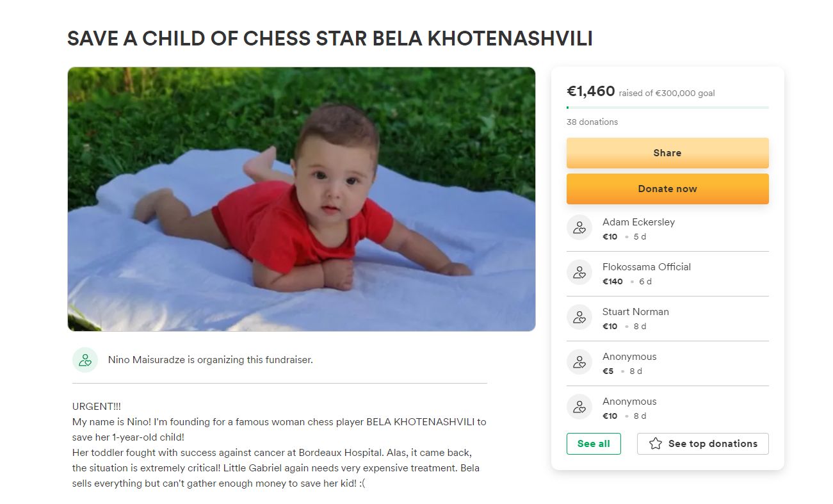Share this fundraiser
833x504 pixels.
(x=667, y=153)
